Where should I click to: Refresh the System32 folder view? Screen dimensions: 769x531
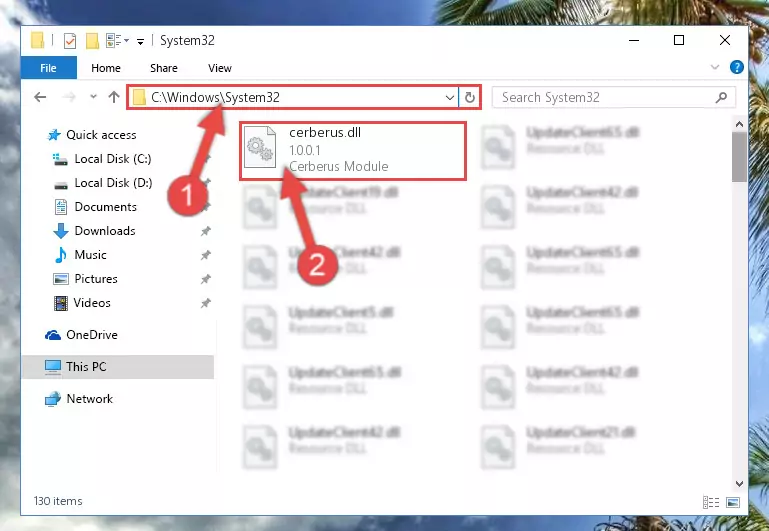(470, 97)
